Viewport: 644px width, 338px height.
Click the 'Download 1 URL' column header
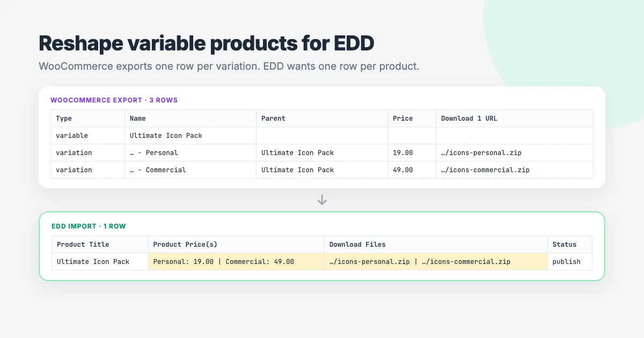515,119
